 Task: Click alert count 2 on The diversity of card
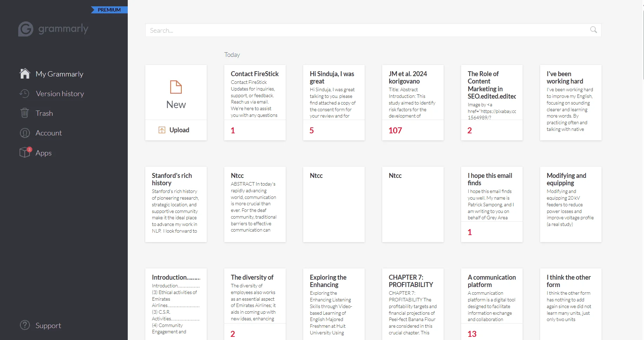click(233, 334)
